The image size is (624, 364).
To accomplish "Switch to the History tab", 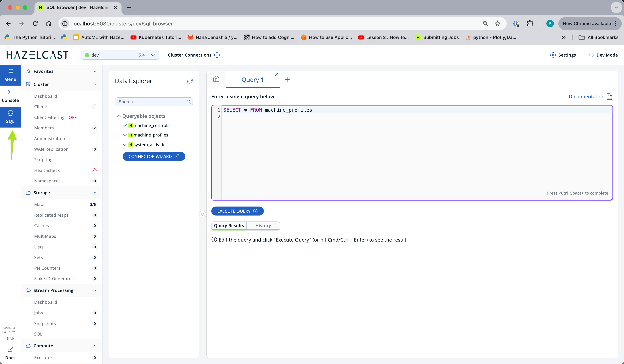I will 263,225.
